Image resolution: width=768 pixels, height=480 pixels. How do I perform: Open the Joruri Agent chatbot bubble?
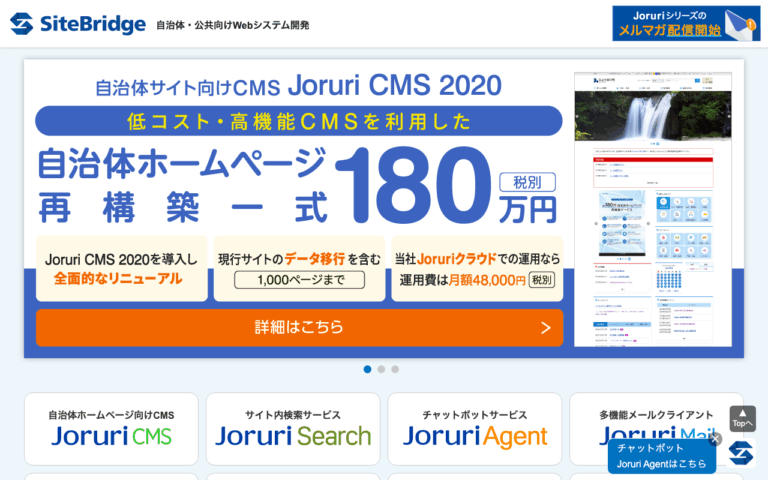[662, 456]
